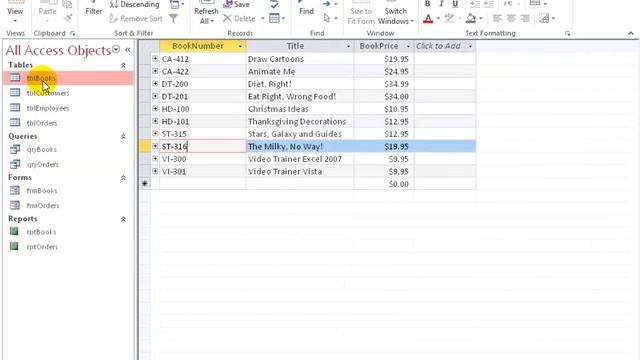Click the Click to Add column header
The height and width of the screenshot is (360, 640).
(x=444, y=46)
